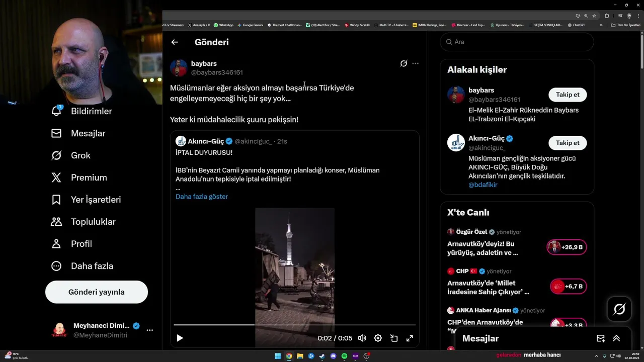
Task: Open account options dots beside Meyhaneci Dimitri
Action: tap(149, 330)
